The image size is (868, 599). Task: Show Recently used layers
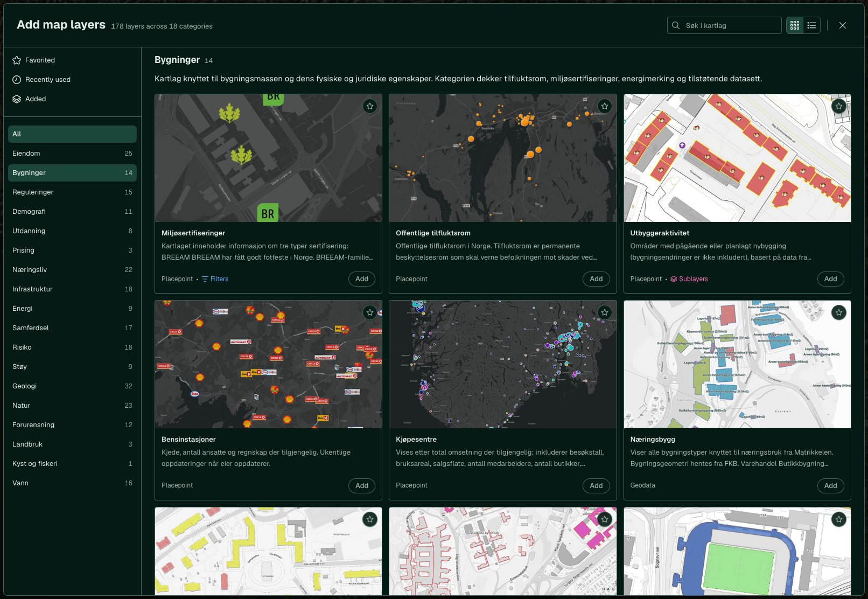click(x=72, y=80)
